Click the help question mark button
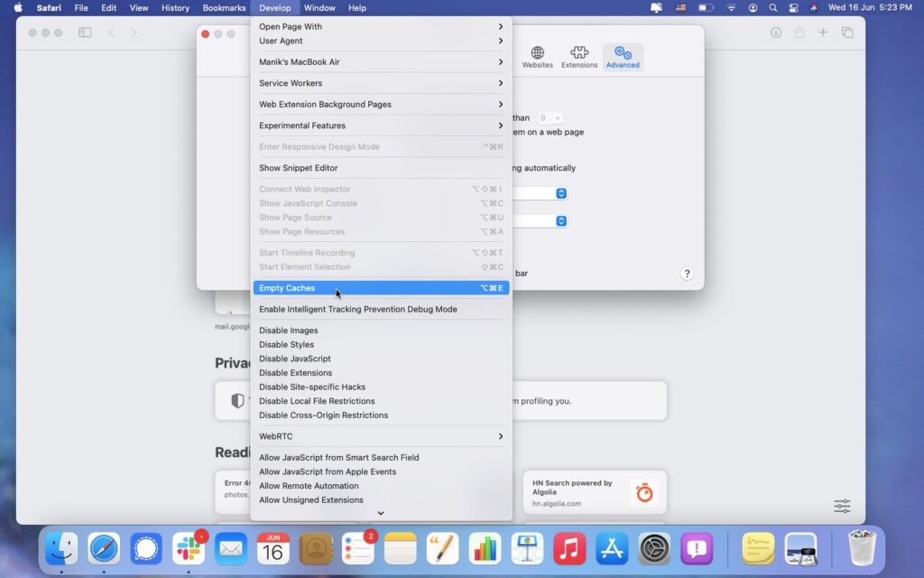This screenshot has width=924, height=578. tap(687, 273)
